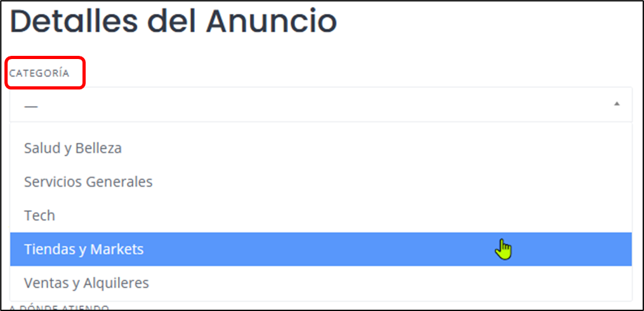644x311 pixels.
Task: Select the Salud y Belleza option
Action: tap(73, 149)
